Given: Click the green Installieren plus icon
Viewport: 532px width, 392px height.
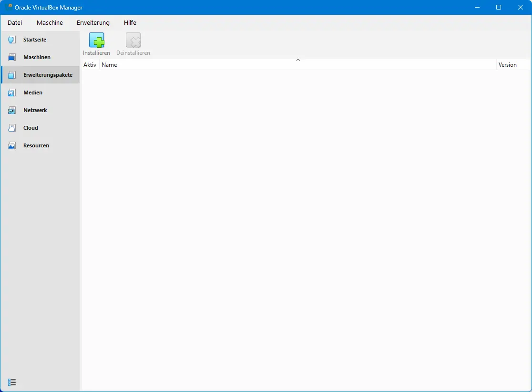Looking at the screenshot, I should tap(96, 41).
